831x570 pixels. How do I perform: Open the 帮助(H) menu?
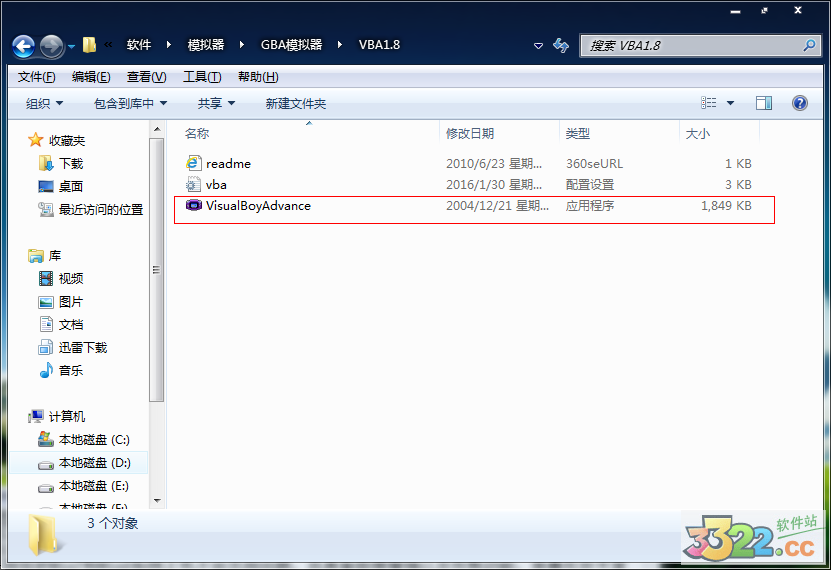pyautogui.click(x=258, y=77)
